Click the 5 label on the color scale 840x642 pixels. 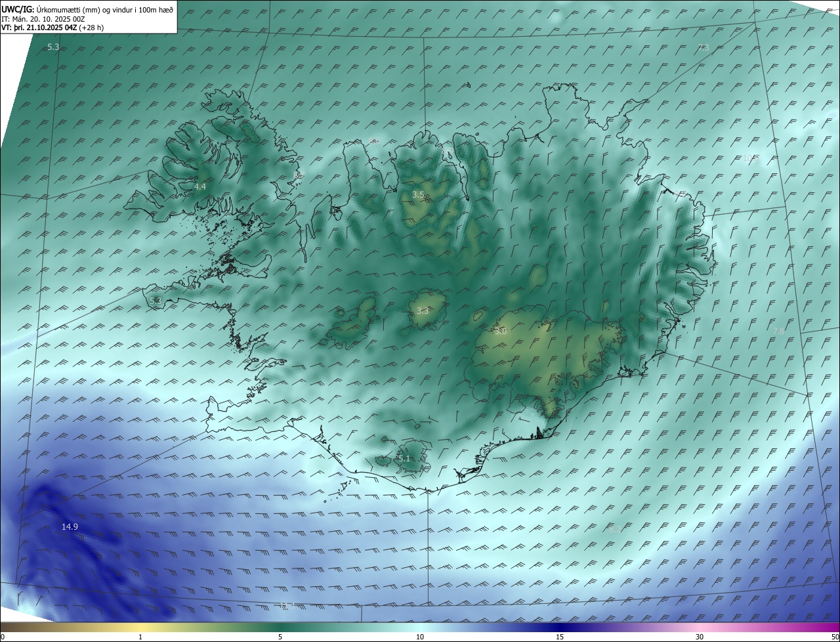point(280,637)
